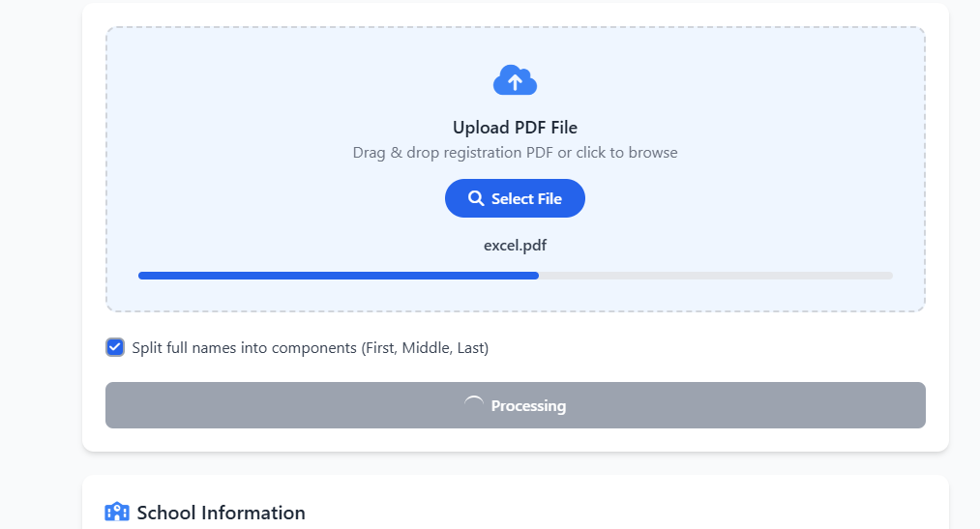Open the School Information section heading
This screenshot has width=980, height=529.
pos(221,513)
